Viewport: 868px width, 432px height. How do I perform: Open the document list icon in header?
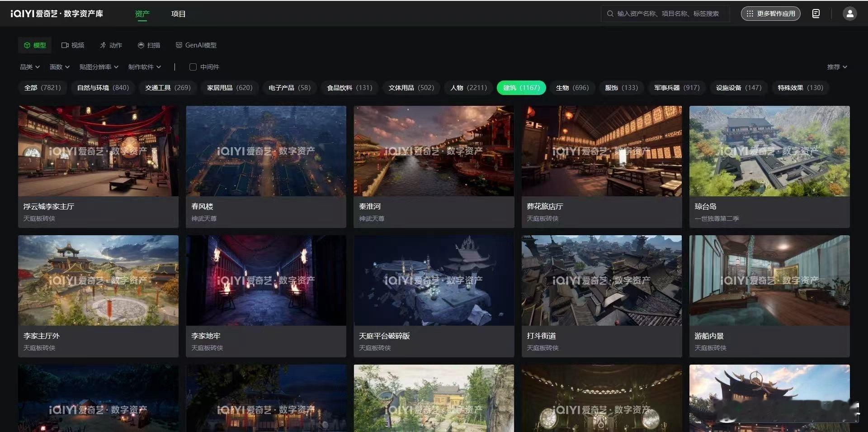pos(816,14)
